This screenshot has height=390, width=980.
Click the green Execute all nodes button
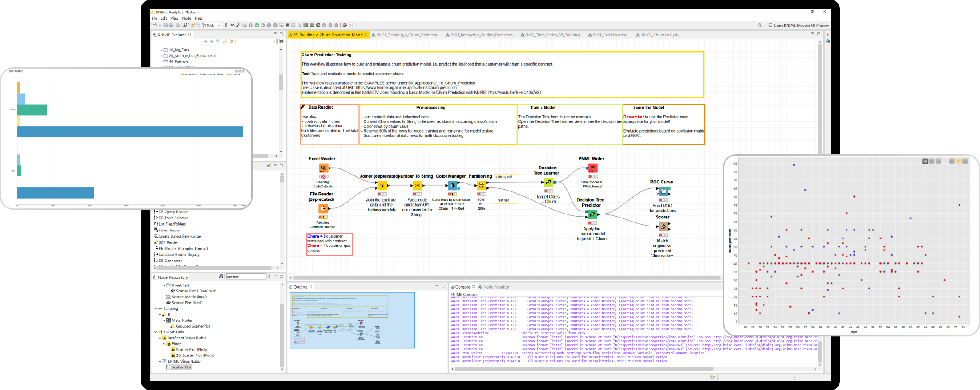(x=257, y=25)
